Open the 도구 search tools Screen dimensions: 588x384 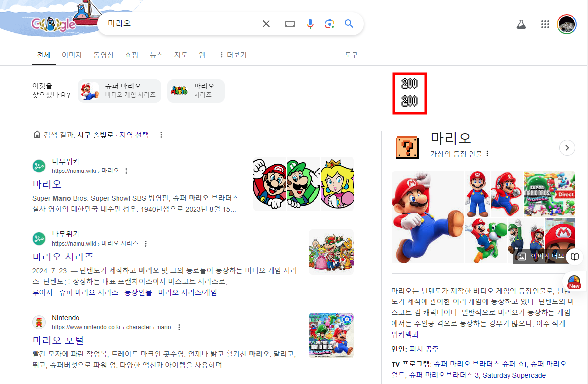click(351, 55)
